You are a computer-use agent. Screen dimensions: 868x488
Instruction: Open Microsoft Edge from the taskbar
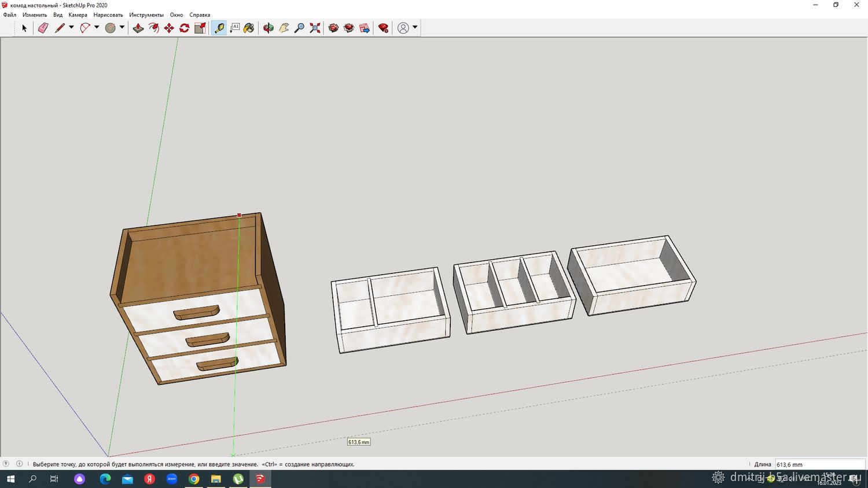(x=105, y=479)
